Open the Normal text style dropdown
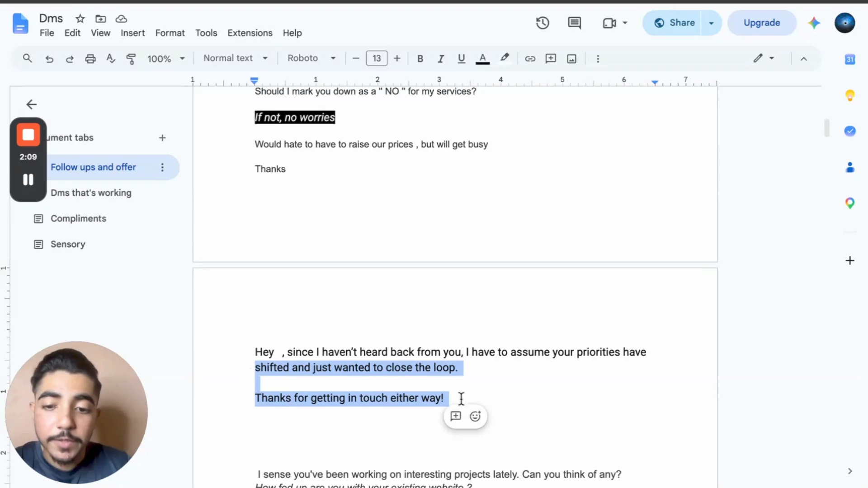The height and width of the screenshot is (488, 868). point(236,58)
